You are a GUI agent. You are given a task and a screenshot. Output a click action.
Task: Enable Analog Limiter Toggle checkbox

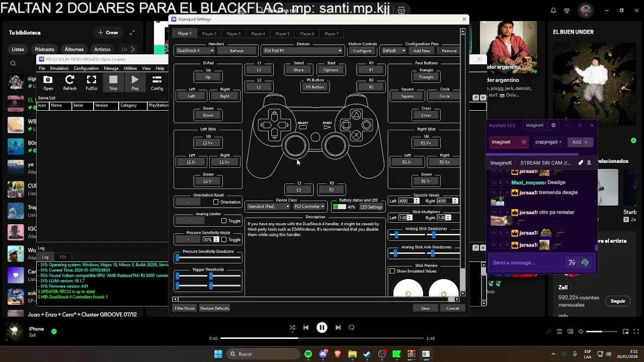224,221
